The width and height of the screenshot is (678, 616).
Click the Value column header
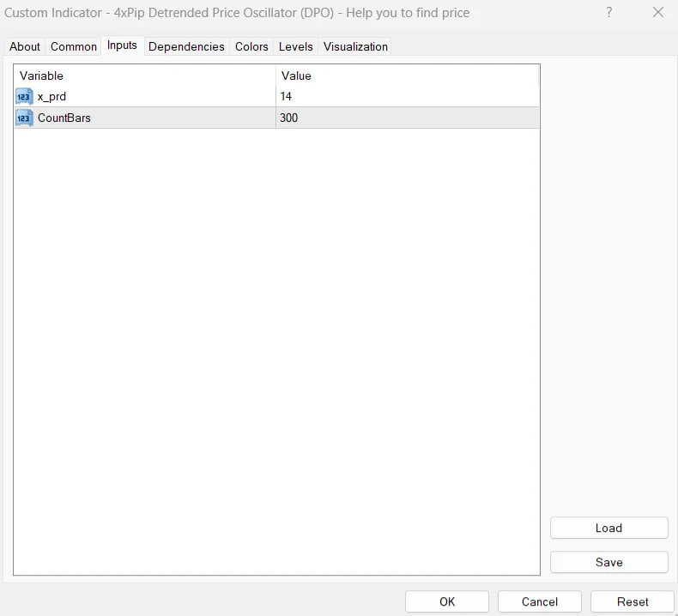click(x=408, y=75)
